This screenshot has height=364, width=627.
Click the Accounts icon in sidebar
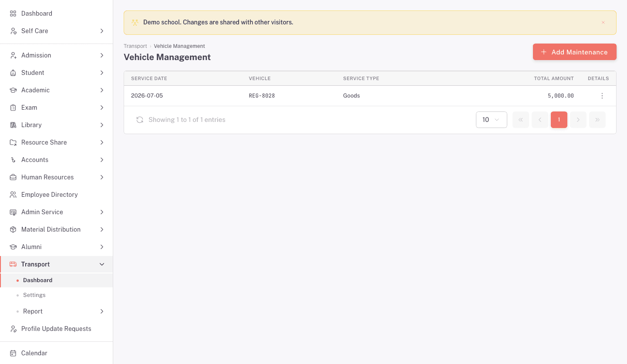13,160
